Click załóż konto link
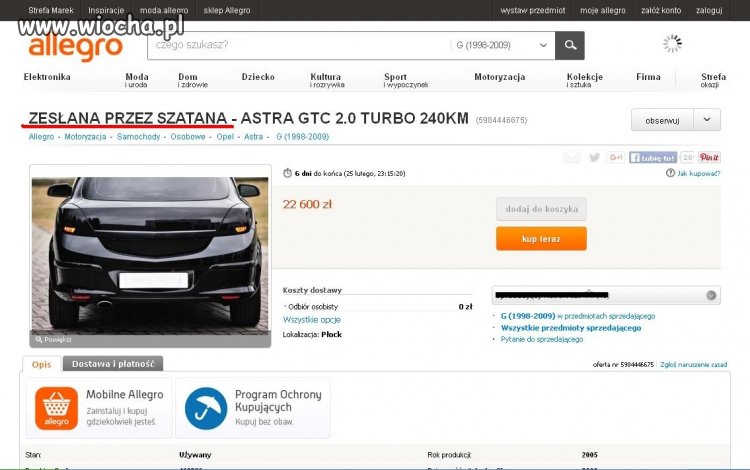 point(661,10)
